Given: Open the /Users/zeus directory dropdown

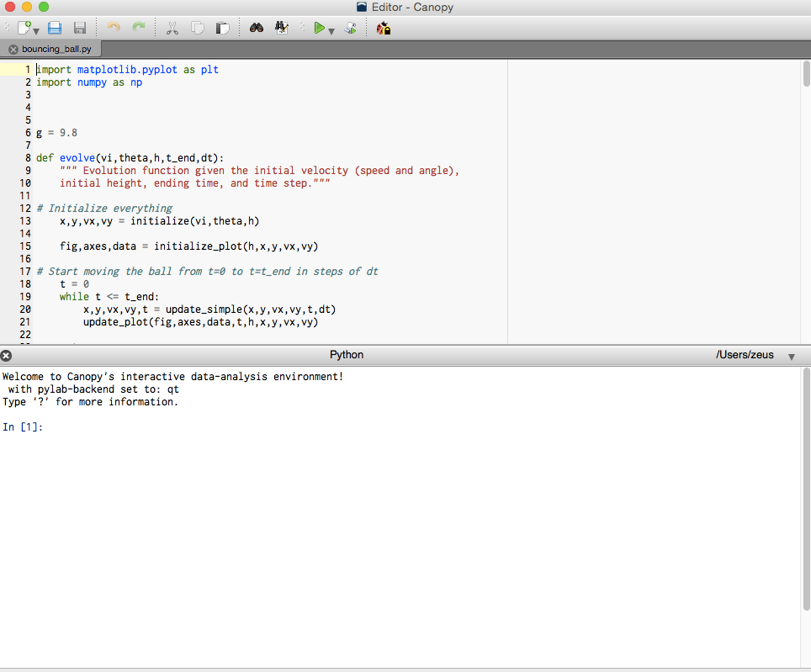Looking at the screenshot, I should point(791,355).
